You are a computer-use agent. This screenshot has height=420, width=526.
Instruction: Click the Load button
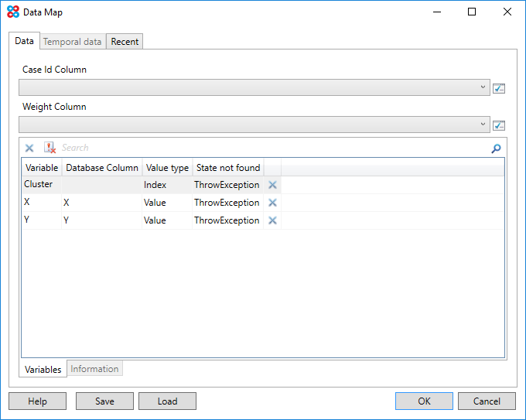[167, 401]
